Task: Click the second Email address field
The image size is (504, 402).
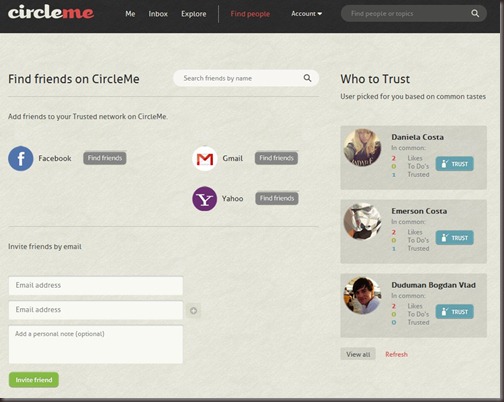Action: (96, 310)
